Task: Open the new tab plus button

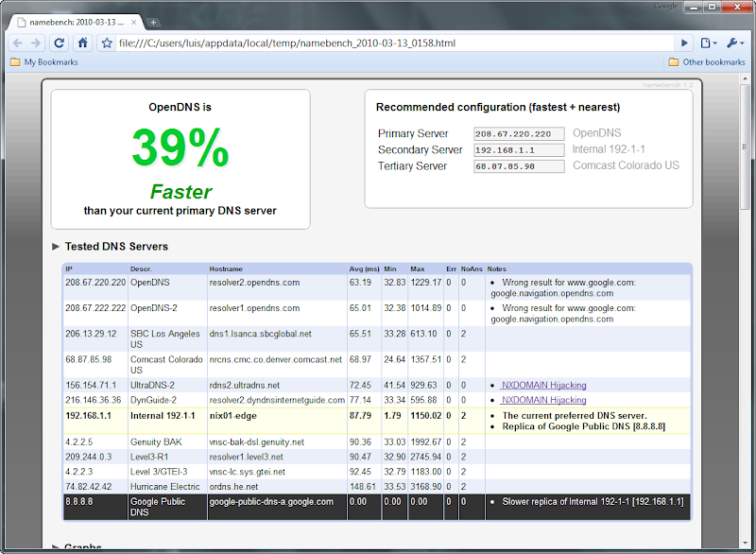Action: coord(154,22)
